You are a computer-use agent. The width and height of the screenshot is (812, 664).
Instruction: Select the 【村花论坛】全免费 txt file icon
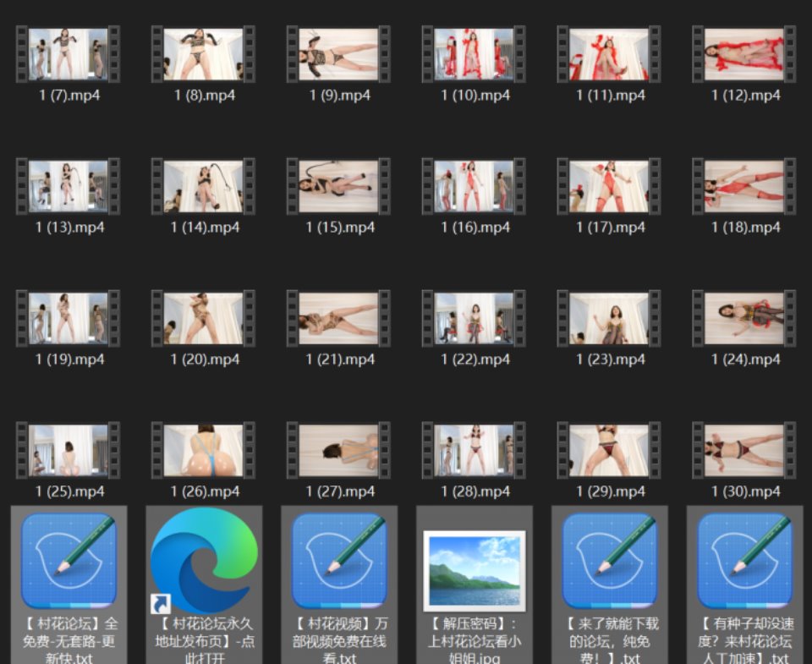click(69, 561)
